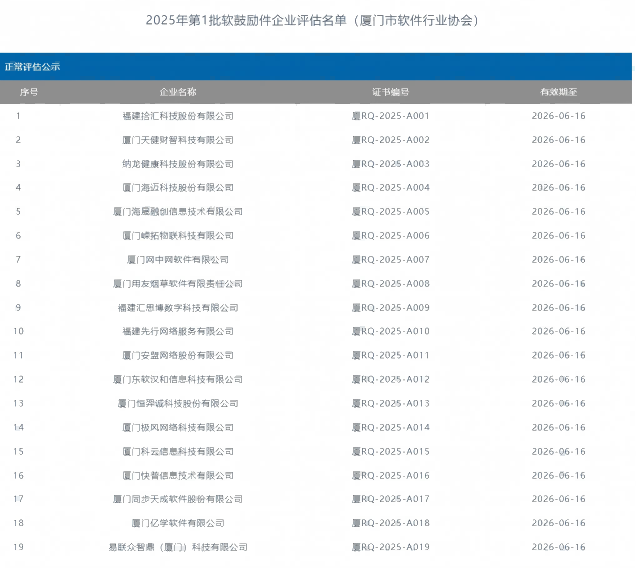Click certificate number 厦RQ-2025-A016
The height and width of the screenshot is (568, 636).
pos(391,476)
